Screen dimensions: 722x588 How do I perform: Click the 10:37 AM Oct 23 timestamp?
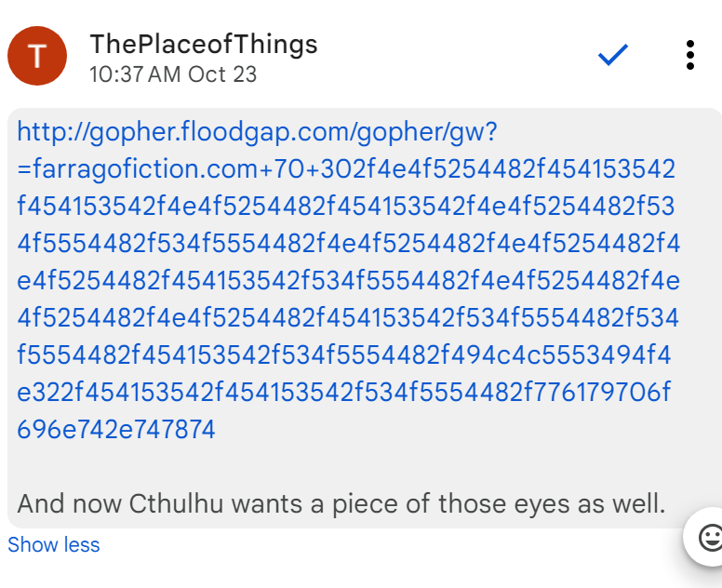coord(173,74)
